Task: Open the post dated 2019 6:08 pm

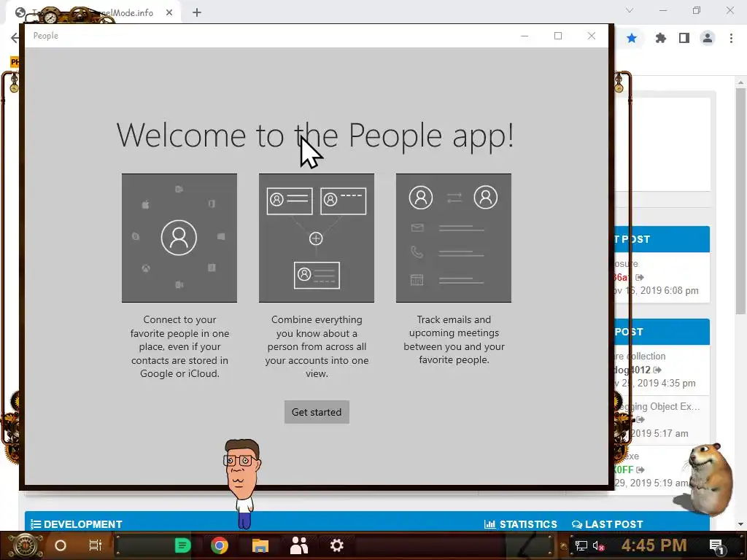Action: (x=657, y=290)
